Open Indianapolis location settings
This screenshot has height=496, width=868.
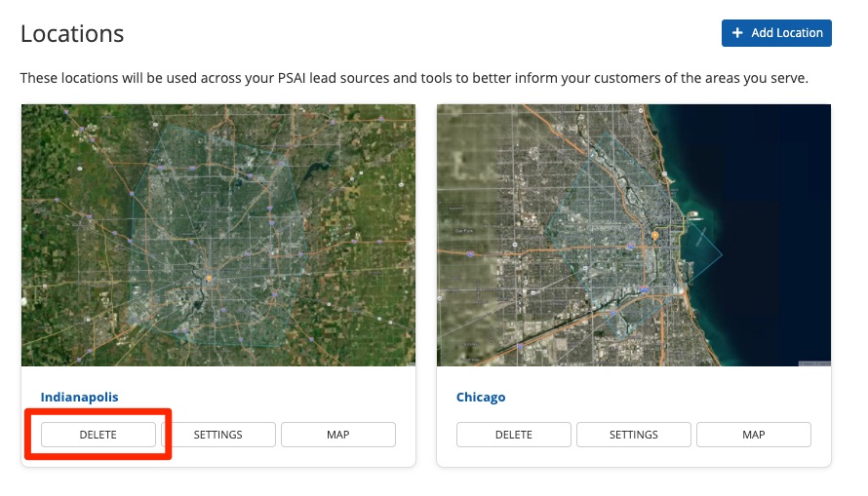pos(217,435)
